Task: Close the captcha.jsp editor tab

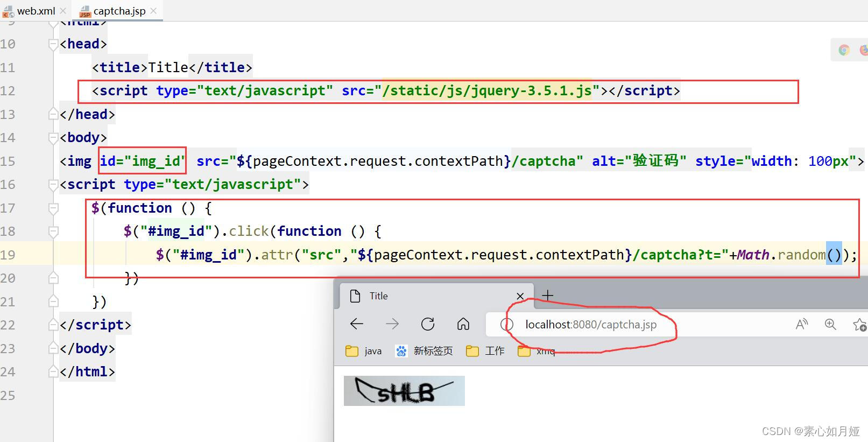Action: click(x=154, y=11)
